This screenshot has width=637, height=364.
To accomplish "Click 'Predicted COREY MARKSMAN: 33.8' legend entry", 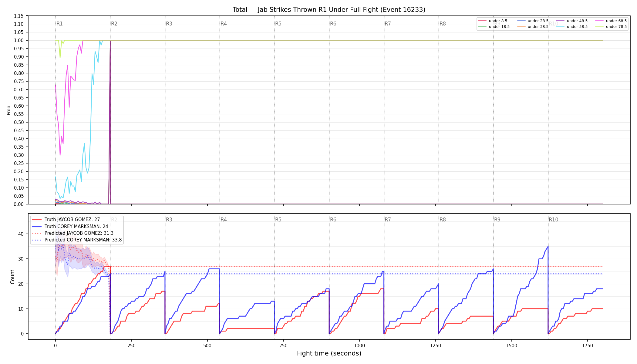I will pyautogui.click(x=83, y=240).
